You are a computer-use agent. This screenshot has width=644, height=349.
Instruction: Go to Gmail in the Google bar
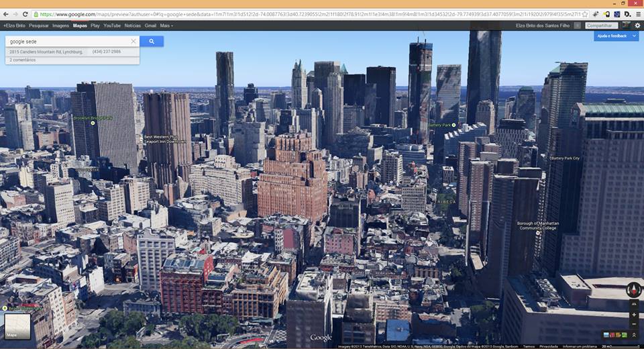(x=150, y=26)
